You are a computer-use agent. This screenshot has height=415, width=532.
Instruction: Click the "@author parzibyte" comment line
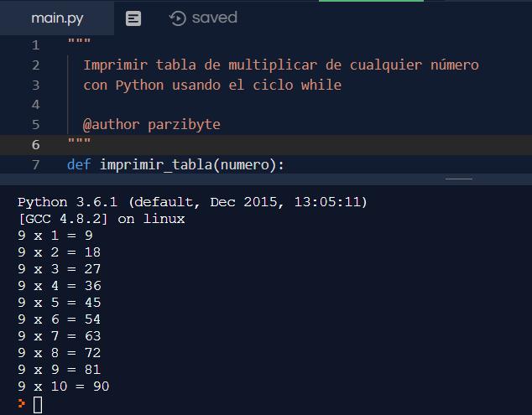pyautogui.click(x=151, y=125)
